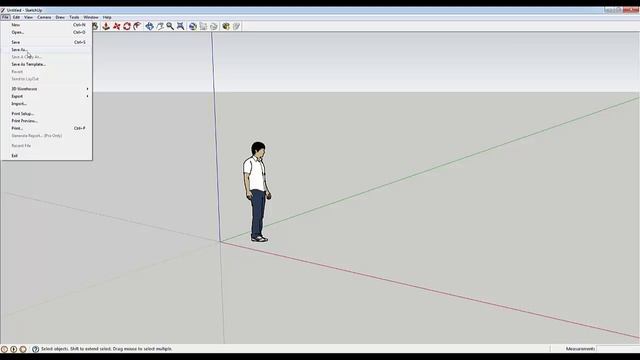Select the Push/Pull tool icon
The image size is (640, 360).
[x=106, y=27]
